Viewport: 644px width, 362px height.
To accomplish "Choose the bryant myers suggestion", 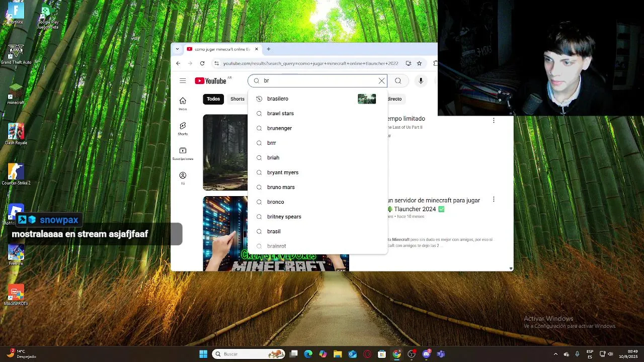I will 317,172.
